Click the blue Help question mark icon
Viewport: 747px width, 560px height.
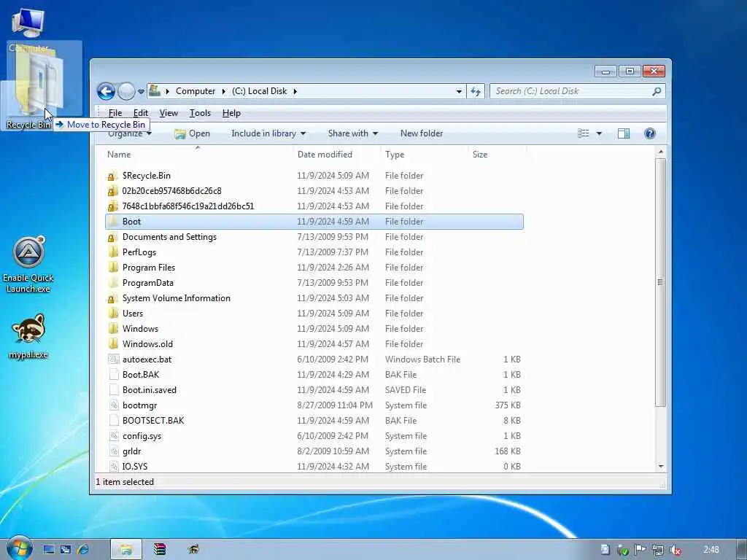[x=650, y=134]
